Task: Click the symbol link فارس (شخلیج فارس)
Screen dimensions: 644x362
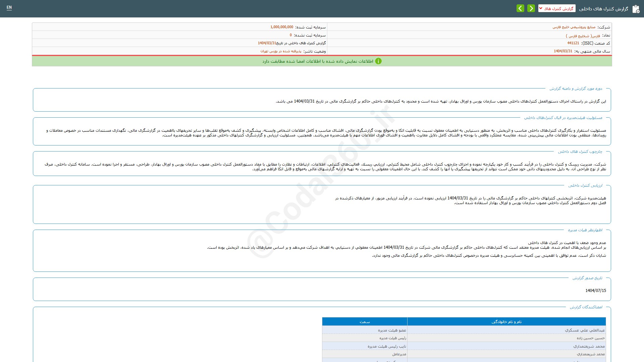Action: pos(583,36)
